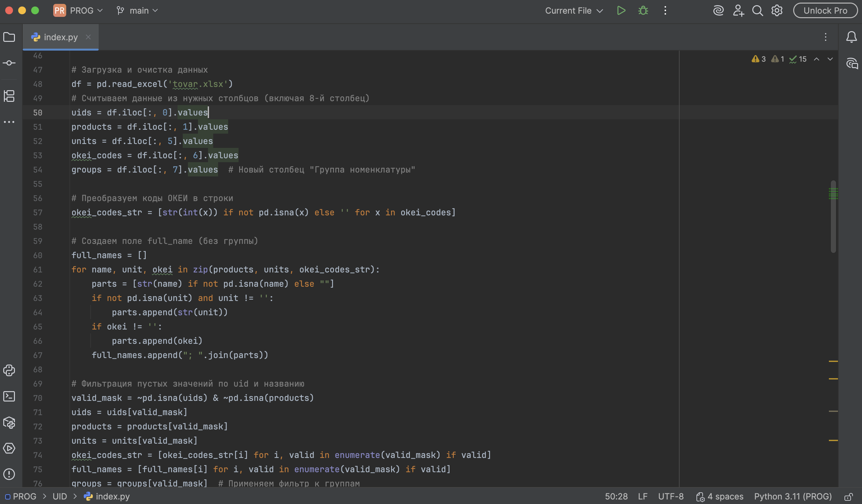Start debugging with the bug icon
Screen dimensions: 862x504
643,11
